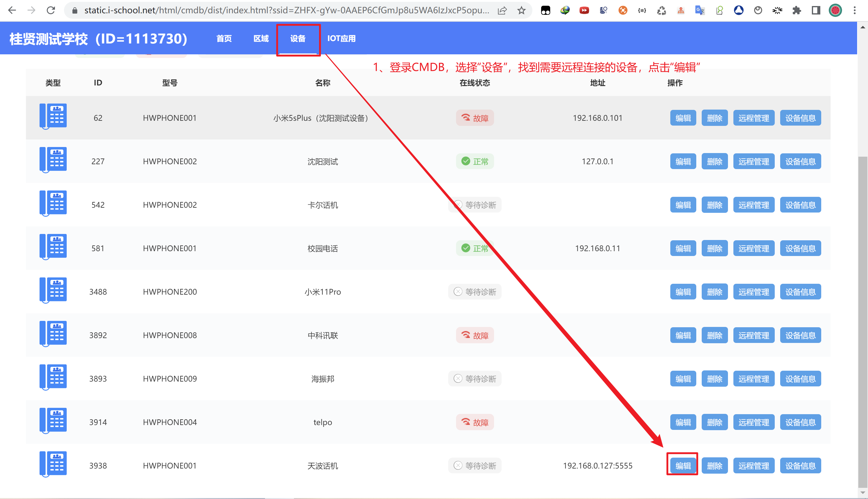Click the 在线状态 column header
Viewport: 868px width, 499px height.
[x=475, y=83]
